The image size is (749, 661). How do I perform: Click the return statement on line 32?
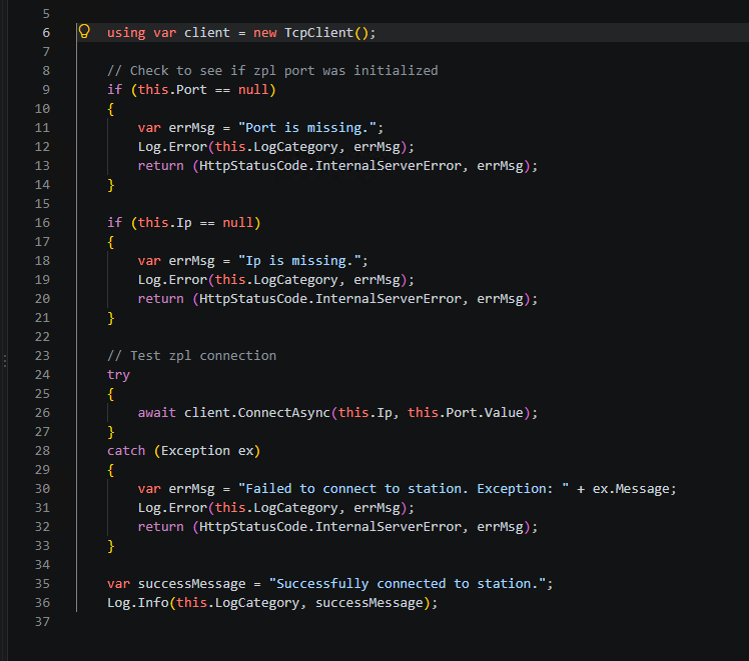tap(337, 527)
